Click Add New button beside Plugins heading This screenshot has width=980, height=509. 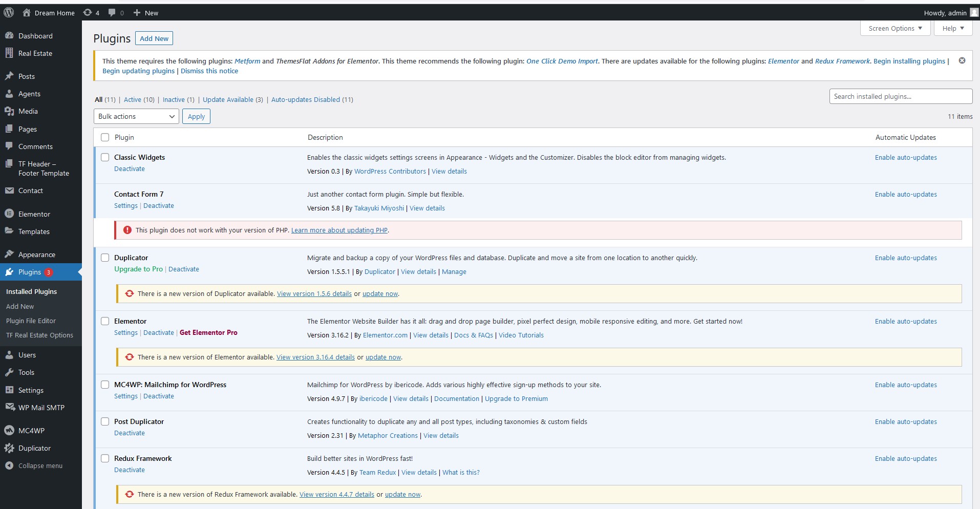pos(154,38)
